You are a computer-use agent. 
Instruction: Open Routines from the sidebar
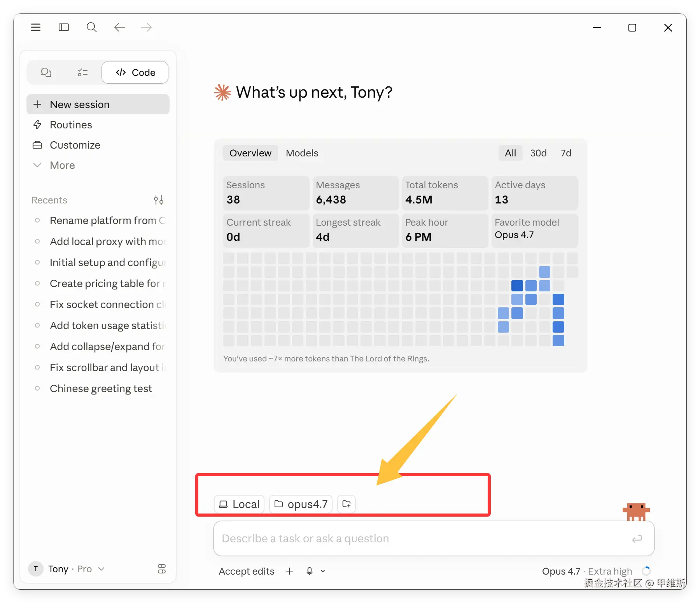pyautogui.click(x=98, y=124)
